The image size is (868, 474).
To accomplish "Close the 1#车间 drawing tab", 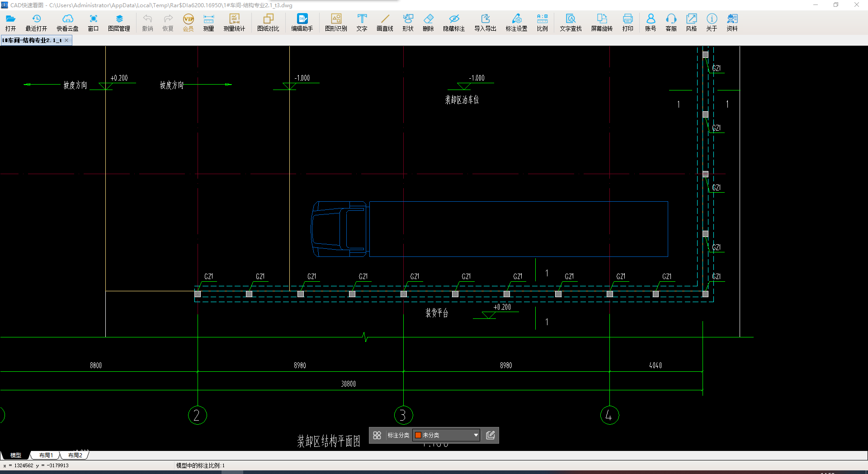I will click(x=66, y=40).
